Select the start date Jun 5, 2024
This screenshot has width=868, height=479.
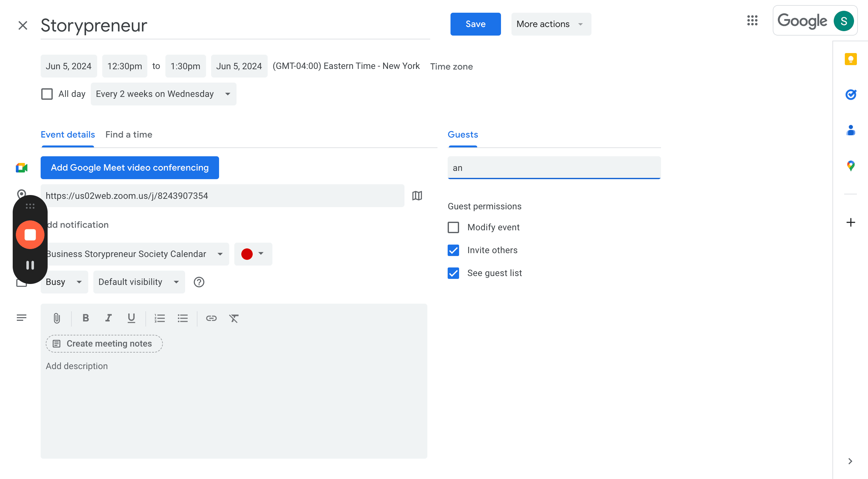(x=69, y=66)
